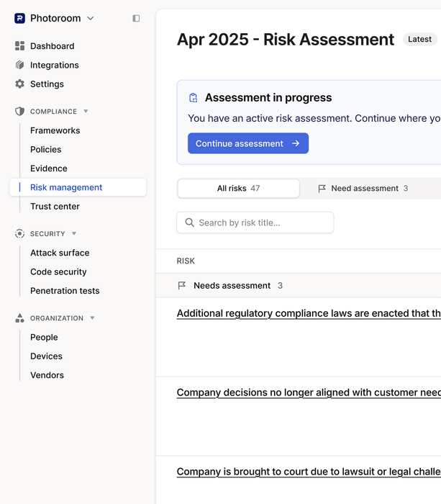Open the Additional regulatory compliance laws risk
This screenshot has height=504, width=441.
[x=309, y=313]
